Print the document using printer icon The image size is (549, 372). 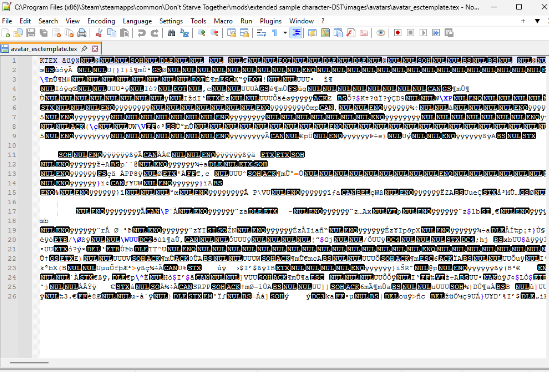82,33
